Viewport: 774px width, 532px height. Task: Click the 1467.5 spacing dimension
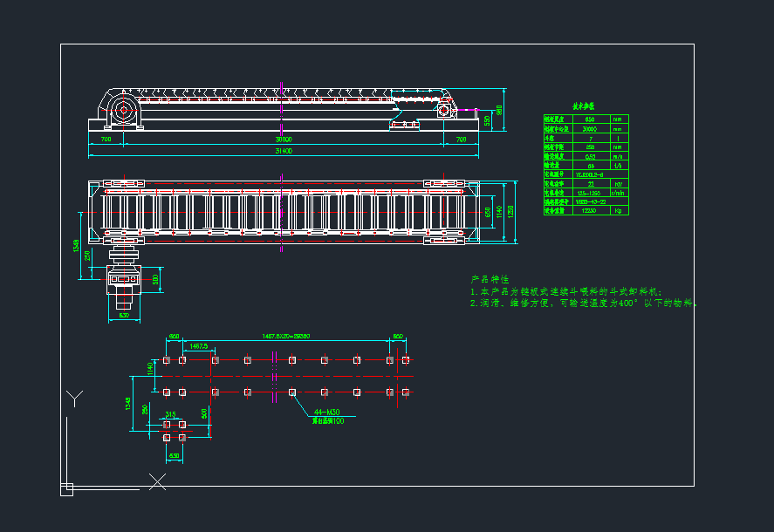click(198, 346)
